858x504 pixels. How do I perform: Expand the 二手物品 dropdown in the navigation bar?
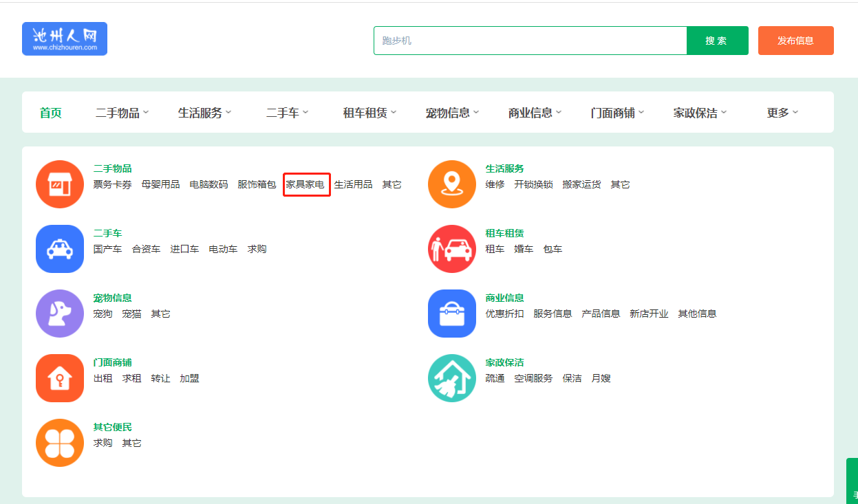click(122, 113)
